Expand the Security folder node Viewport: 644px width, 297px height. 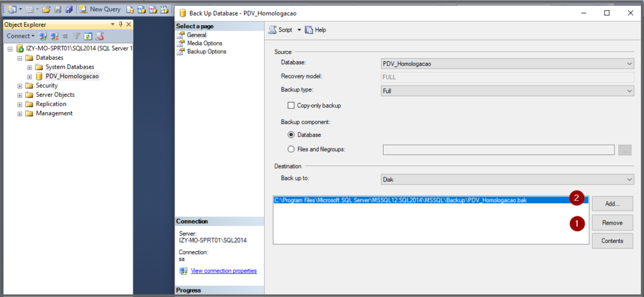point(19,86)
